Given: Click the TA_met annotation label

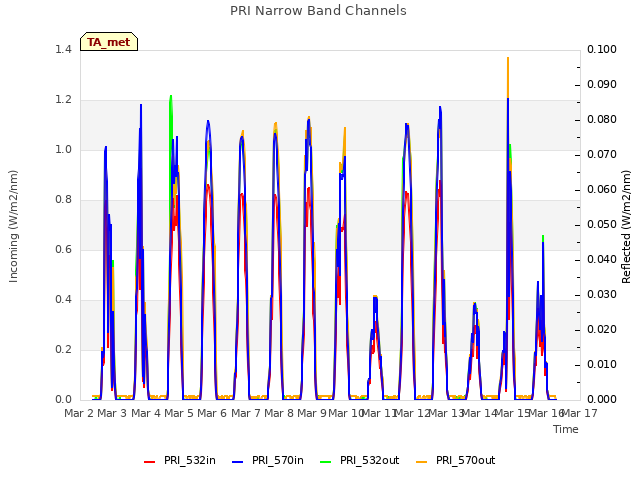Looking at the screenshot, I should pos(109,42).
